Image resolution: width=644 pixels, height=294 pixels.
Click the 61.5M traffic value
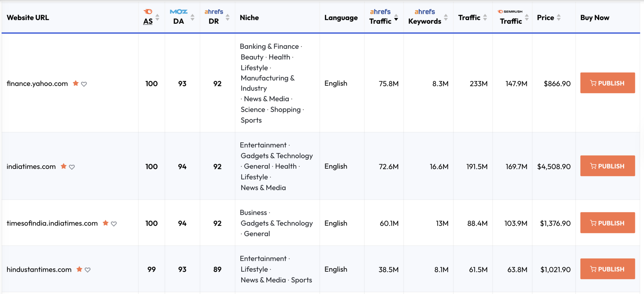click(478, 270)
